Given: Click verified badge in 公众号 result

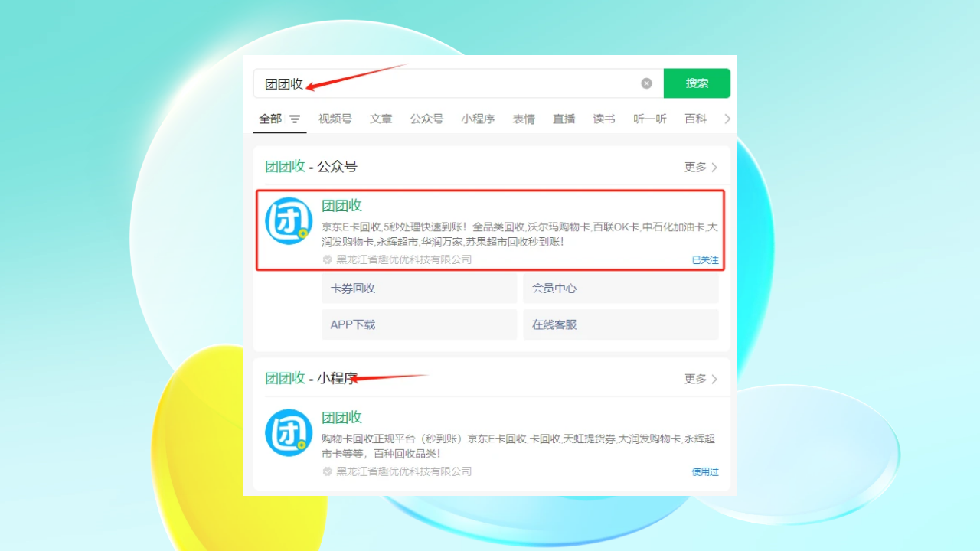Looking at the screenshot, I should (x=328, y=259).
